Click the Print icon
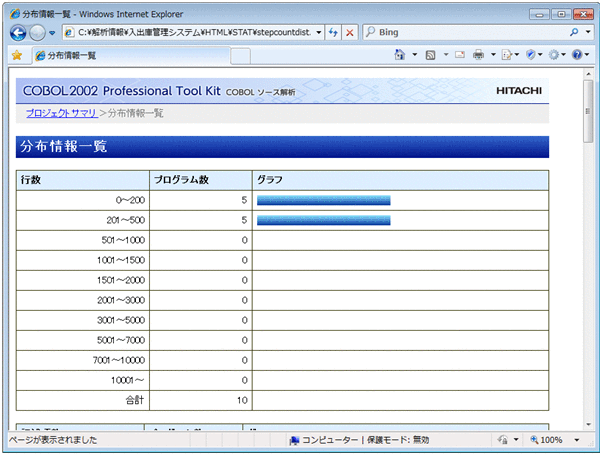The width and height of the screenshot is (603, 456). tap(479, 55)
